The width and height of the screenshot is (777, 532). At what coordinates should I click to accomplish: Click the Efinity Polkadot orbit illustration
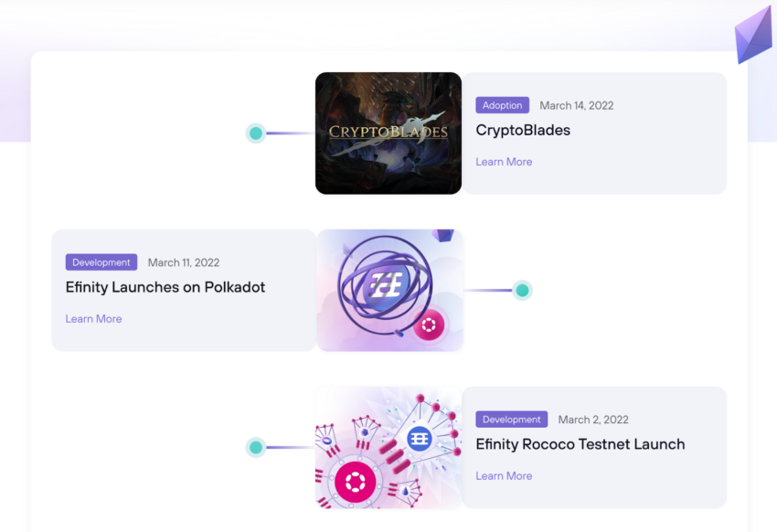click(390, 291)
